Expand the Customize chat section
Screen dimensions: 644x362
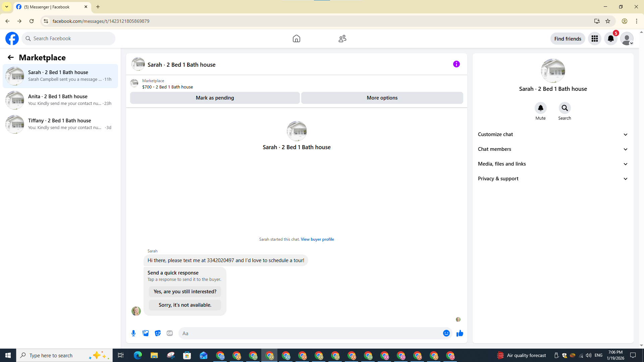(553, 134)
